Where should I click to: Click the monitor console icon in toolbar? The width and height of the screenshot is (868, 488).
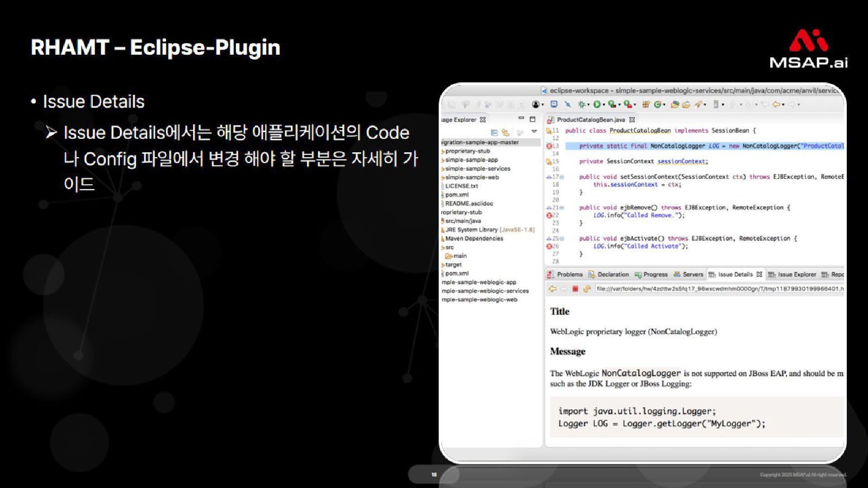click(x=554, y=104)
